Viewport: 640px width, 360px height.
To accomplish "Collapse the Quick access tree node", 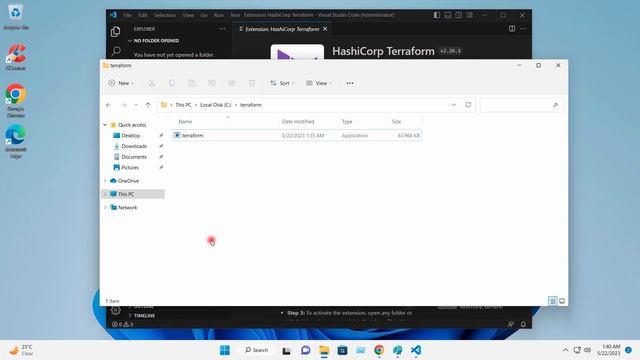I will (105, 125).
